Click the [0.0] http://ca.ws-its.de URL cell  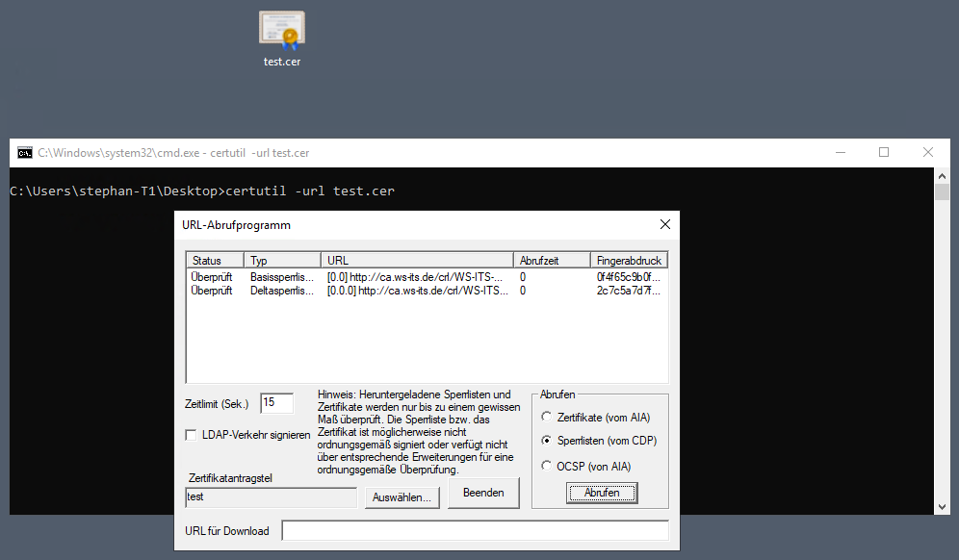(x=415, y=277)
